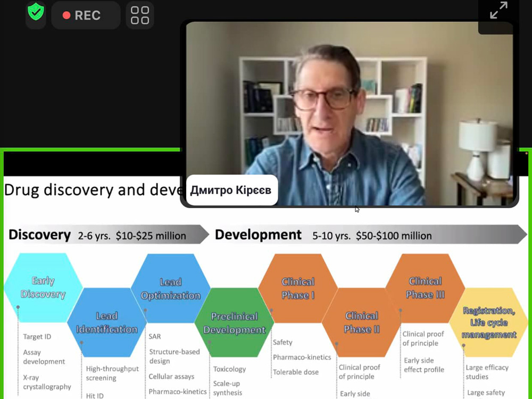Click the REC recording indicator
Viewport: 532px width, 399px height.
(81, 15)
